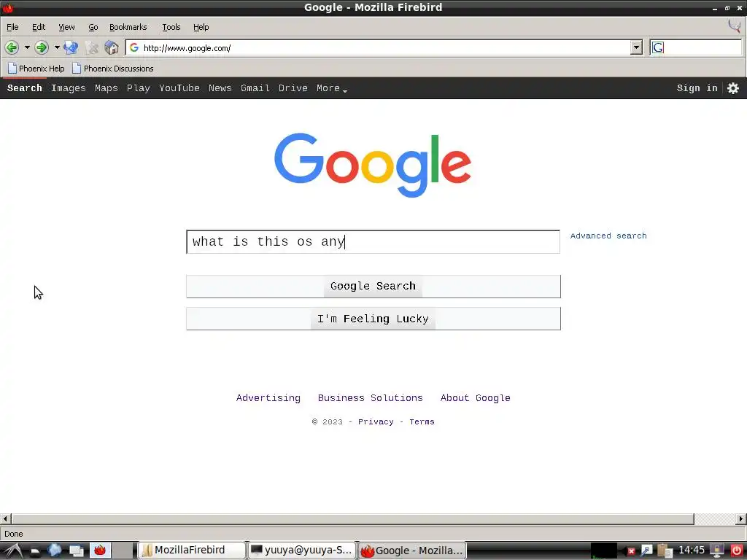Click the horizontal scrollbar left arrow

5,518
